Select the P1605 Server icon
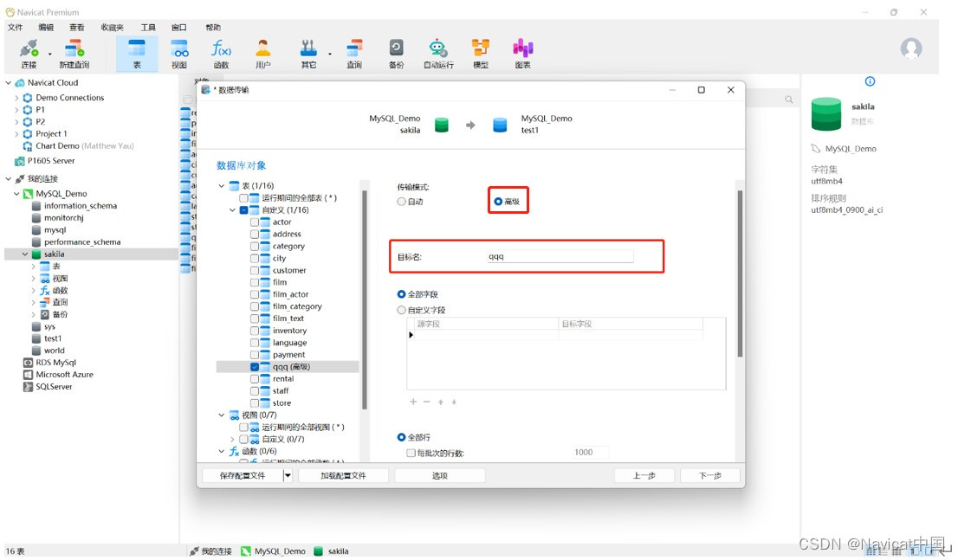The image size is (958, 560). pos(20,161)
